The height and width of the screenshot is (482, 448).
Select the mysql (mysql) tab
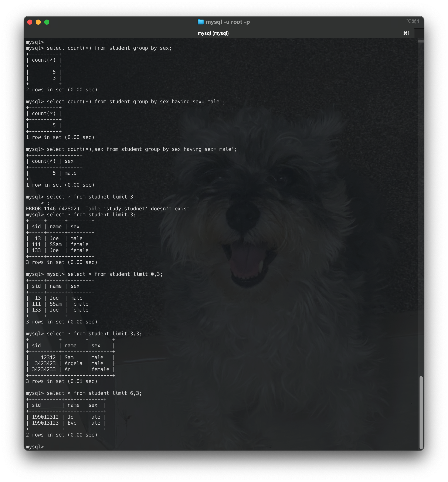point(213,33)
